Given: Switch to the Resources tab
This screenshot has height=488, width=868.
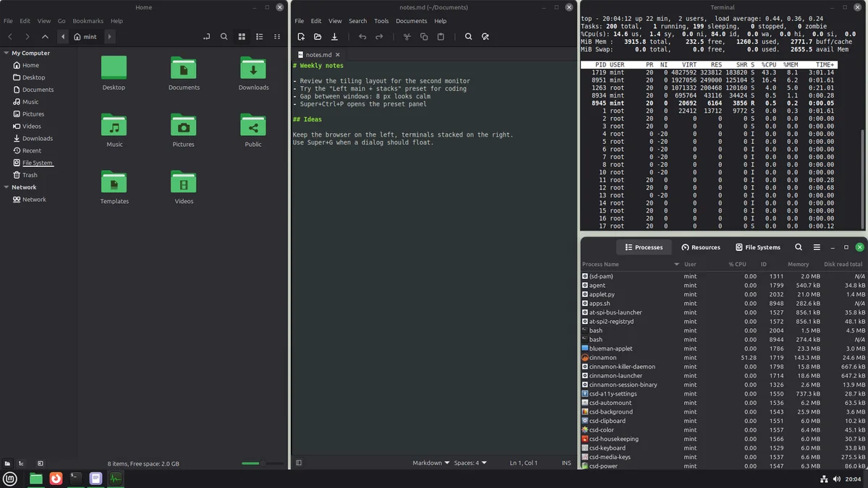Looking at the screenshot, I should (700, 247).
